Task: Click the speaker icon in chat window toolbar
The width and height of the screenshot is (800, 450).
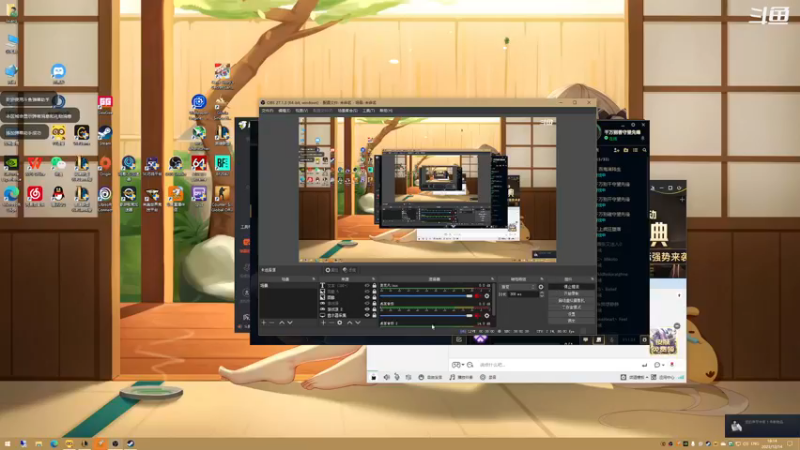Action: click(386, 377)
